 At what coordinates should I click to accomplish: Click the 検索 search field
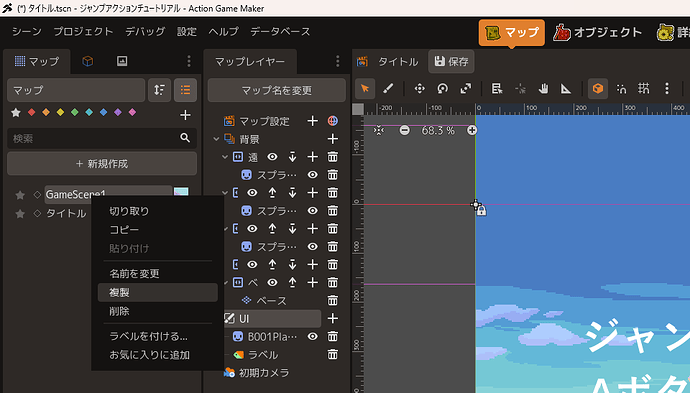pos(102,139)
